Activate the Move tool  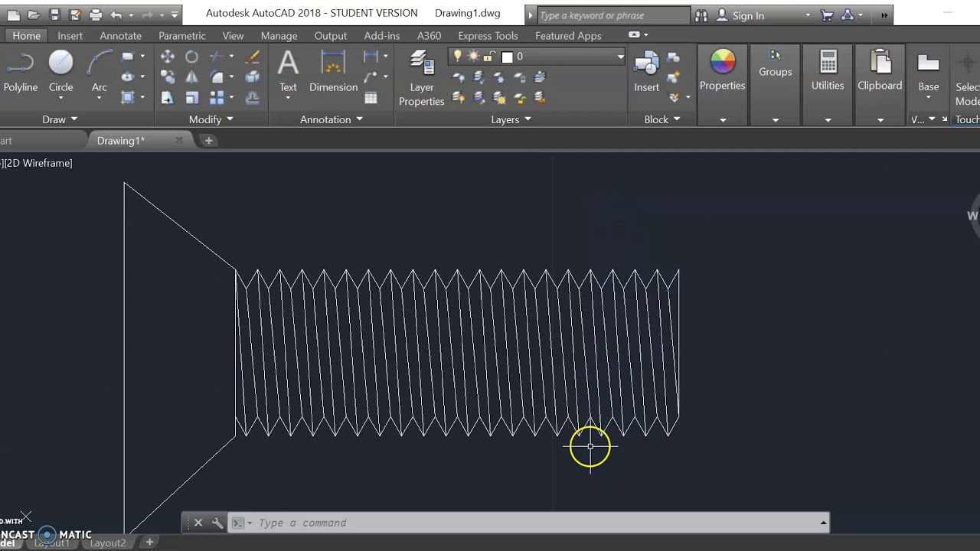(x=168, y=57)
